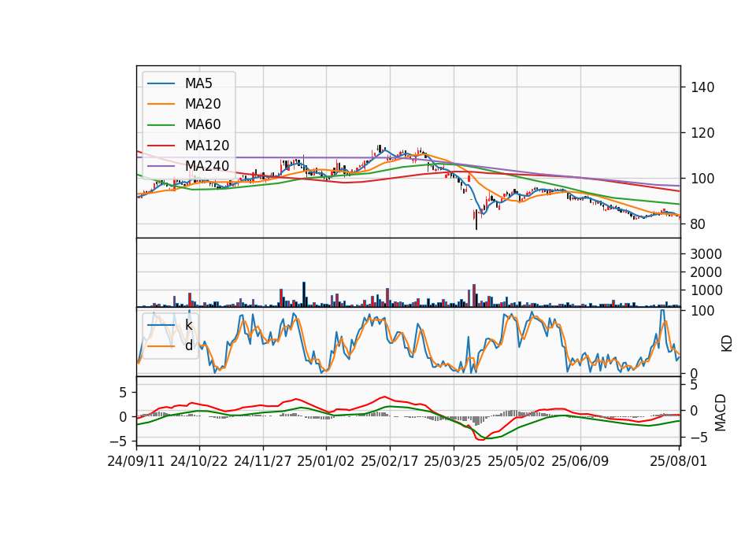The width and height of the screenshot is (756, 543).
Task: Click the d legend label in KD panel
Action: tap(188, 346)
